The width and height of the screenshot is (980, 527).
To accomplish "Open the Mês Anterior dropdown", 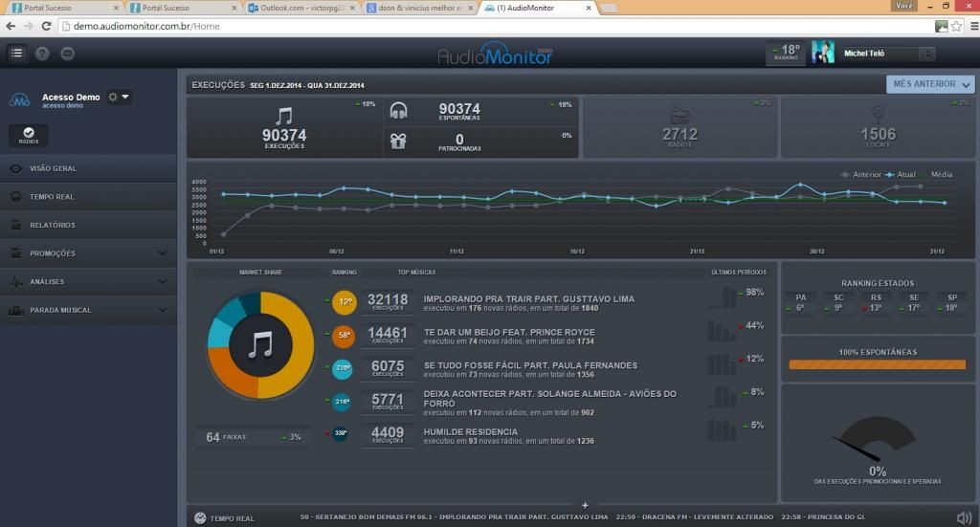I will [x=929, y=84].
